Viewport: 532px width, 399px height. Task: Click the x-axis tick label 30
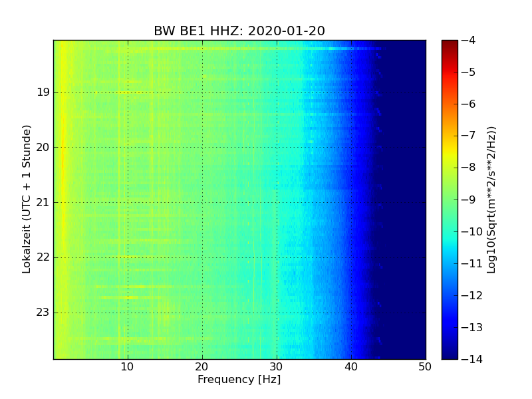point(277,367)
